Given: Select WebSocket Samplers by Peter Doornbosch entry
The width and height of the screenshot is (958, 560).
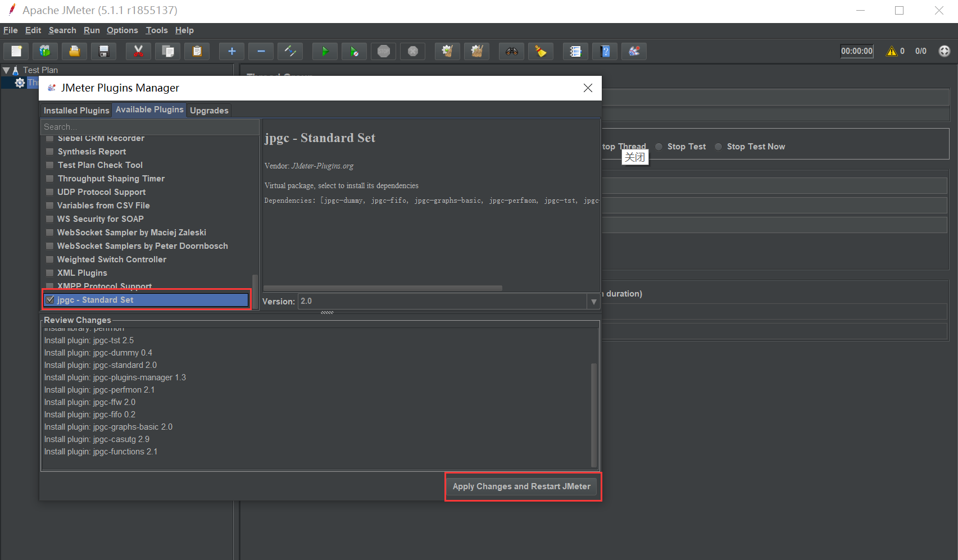Looking at the screenshot, I should pos(143,246).
